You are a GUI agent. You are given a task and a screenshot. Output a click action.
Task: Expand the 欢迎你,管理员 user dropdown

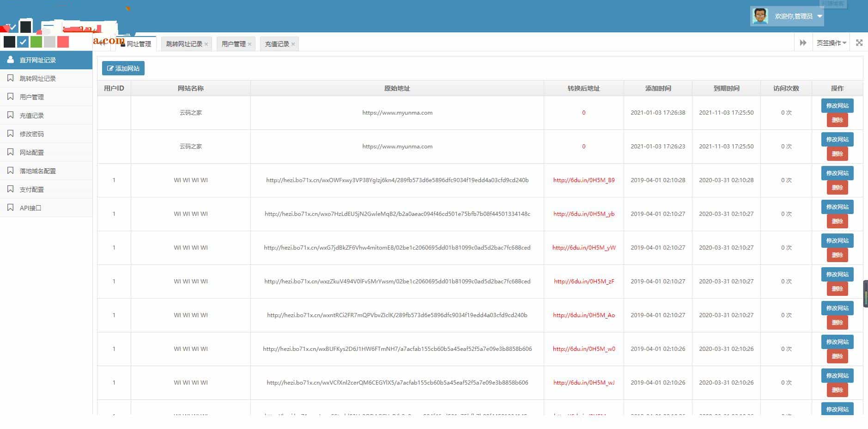coord(820,16)
